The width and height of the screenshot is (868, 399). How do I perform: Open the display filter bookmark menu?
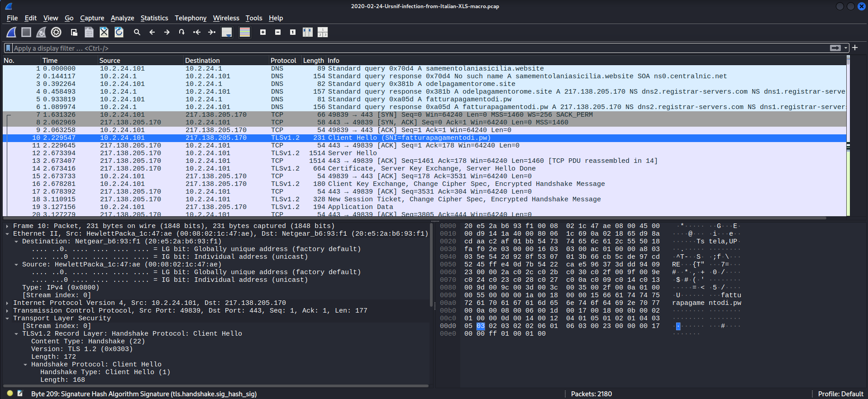click(x=8, y=48)
